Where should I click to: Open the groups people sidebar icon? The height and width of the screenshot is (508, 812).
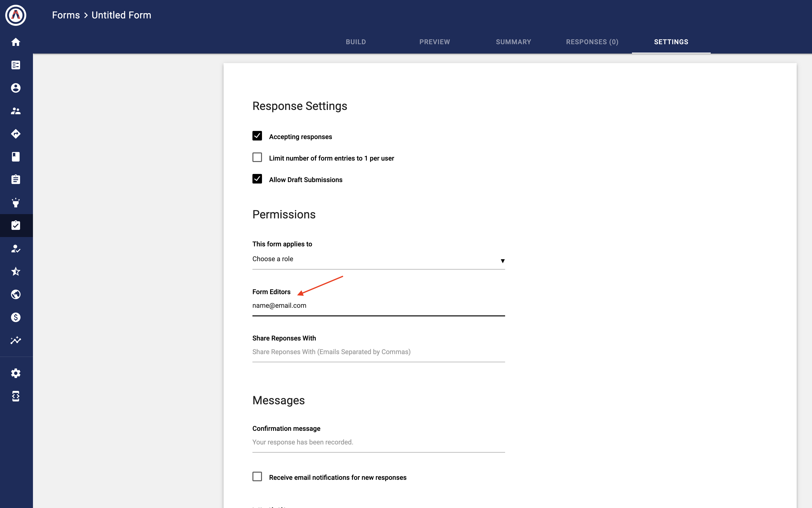[x=16, y=111]
